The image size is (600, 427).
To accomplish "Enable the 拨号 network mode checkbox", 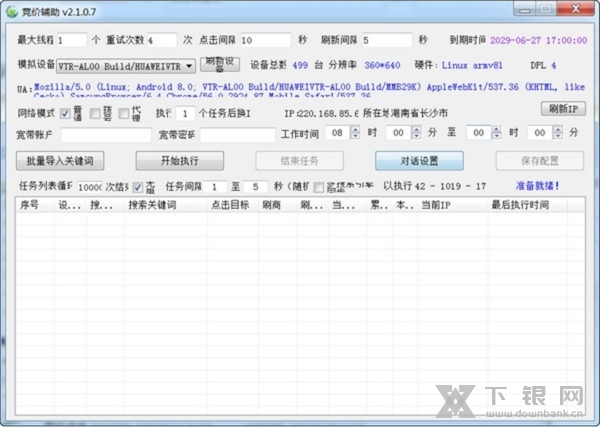I will 95,114.
